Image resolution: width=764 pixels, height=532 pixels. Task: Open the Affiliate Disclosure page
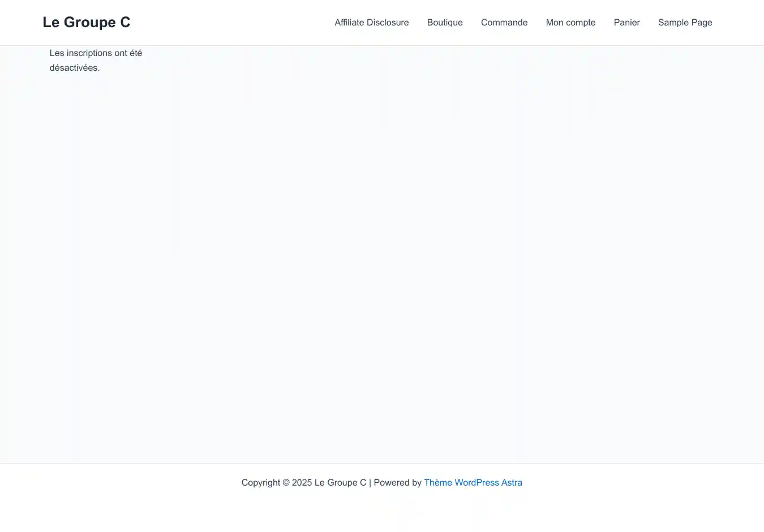point(371,23)
